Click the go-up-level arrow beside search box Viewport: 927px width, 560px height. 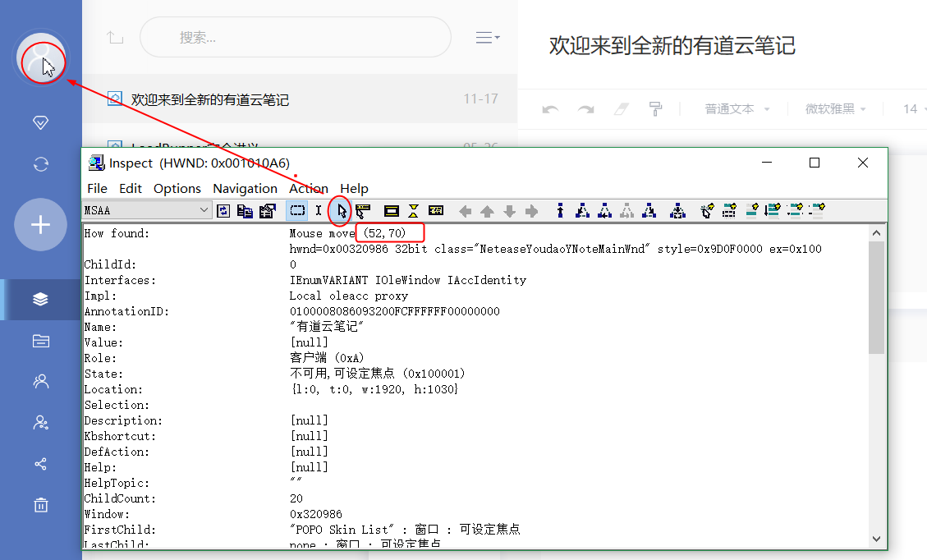click(115, 37)
